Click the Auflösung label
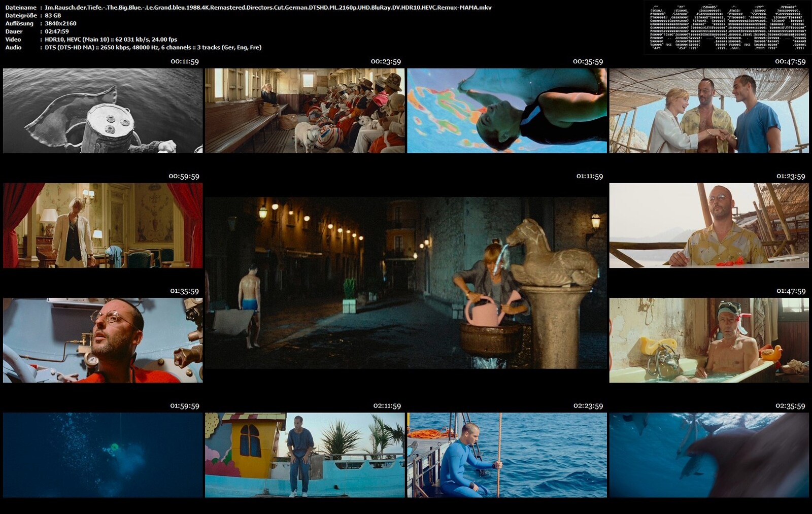Image resolution: width=812 pixels, height=514 pixels. [x=19, y=23]
